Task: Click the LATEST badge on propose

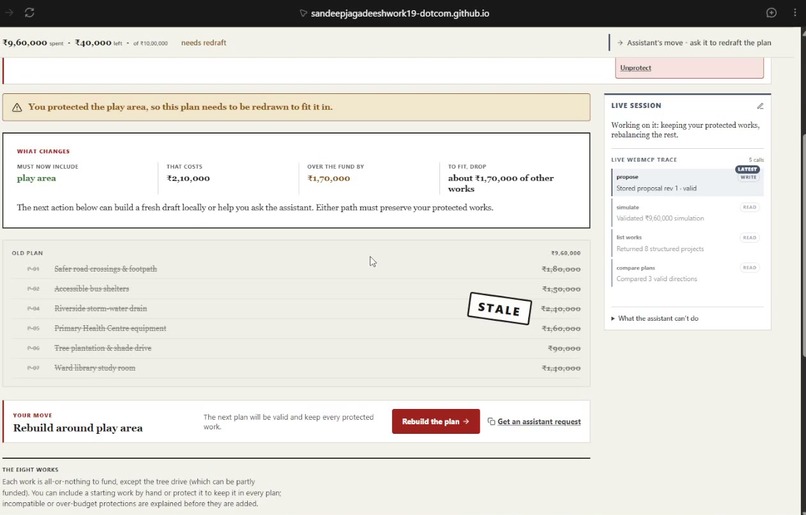Action: click(x=747, y=169)
